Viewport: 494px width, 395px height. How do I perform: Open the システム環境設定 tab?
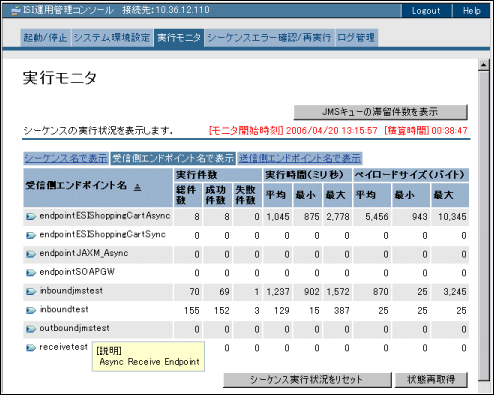(112, 38)
